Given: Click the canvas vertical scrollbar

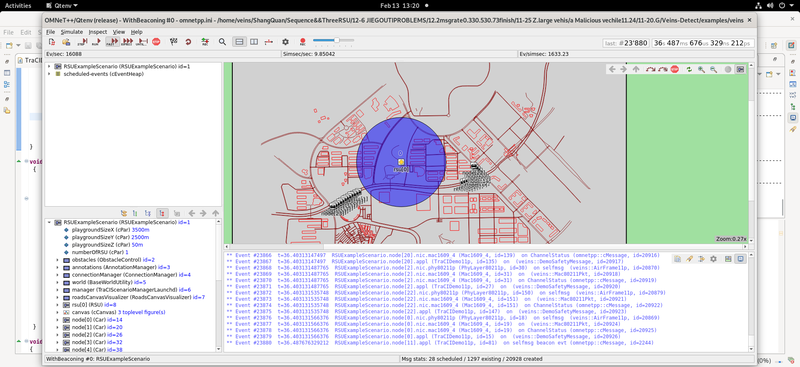Looking at the screenshot, I should [752, 153].
